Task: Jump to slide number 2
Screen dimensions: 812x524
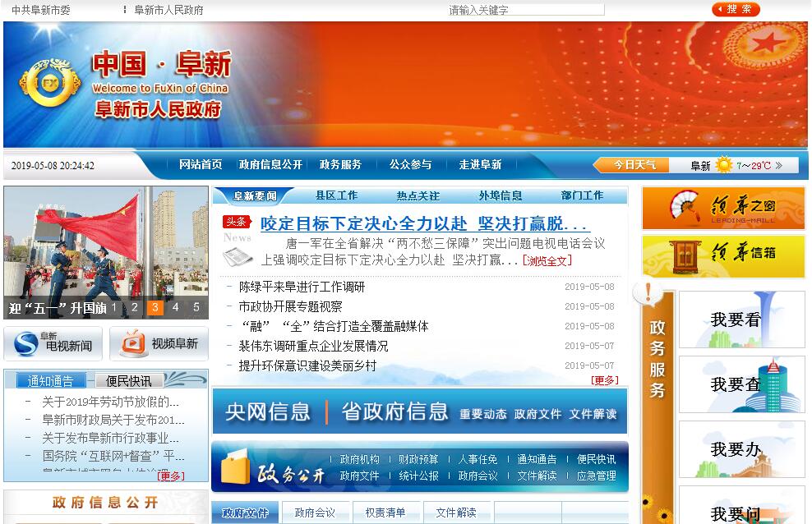Action: (x=135, y=308)
